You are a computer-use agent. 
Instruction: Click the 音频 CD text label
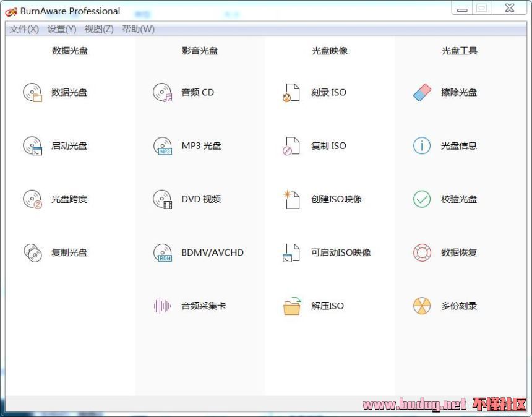tap(198, 92)
